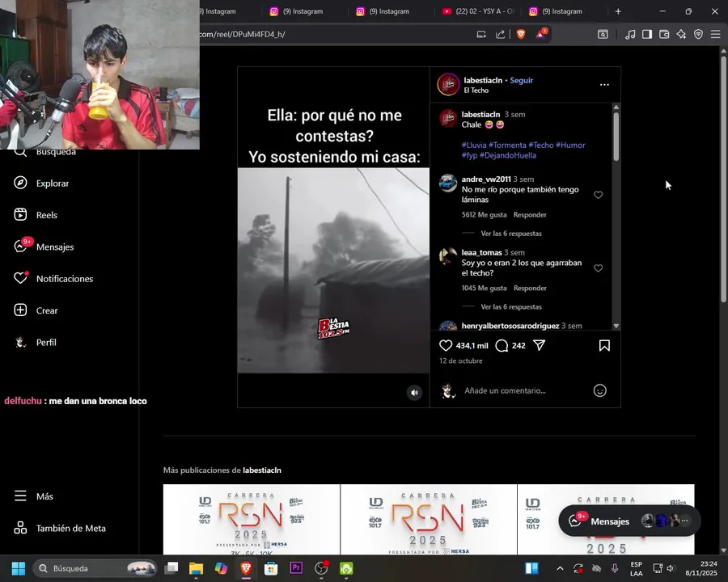This screenshot has height=582, width=728.
Task: Click the ESP LAA language indicator
Action: point(636,568)
